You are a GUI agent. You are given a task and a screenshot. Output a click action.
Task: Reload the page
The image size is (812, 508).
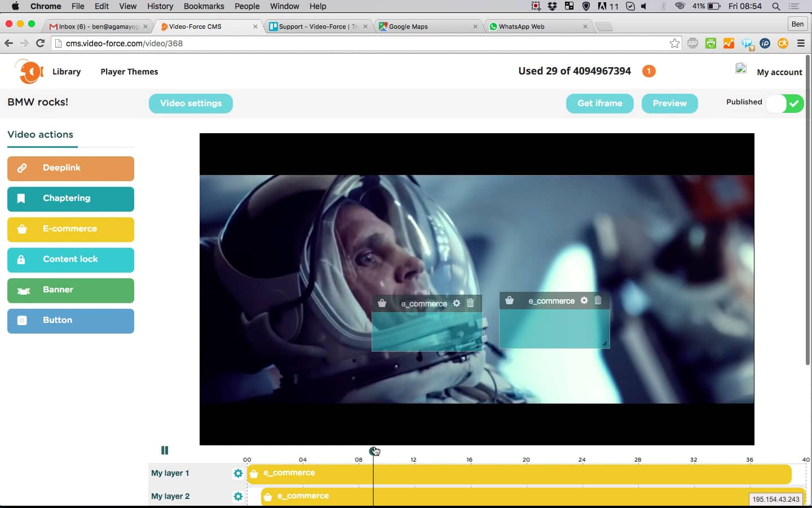pos(40,43)
